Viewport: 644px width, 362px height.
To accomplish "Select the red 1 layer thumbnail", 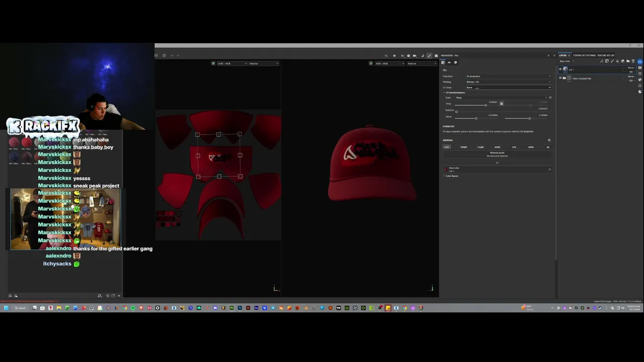I will pyautogui.click(x=565, y=69).
